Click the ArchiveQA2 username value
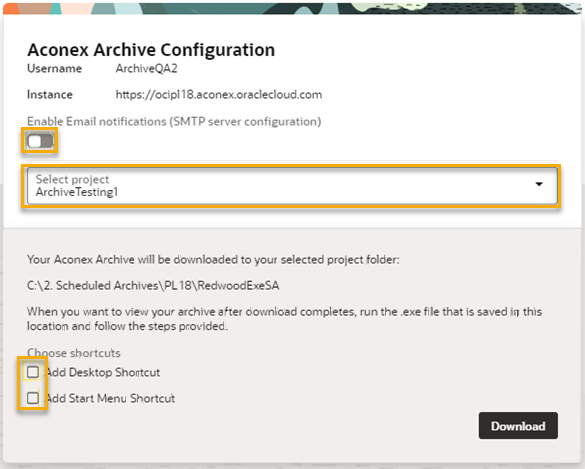This screenshot has width=585, height=469. [147, 68]
